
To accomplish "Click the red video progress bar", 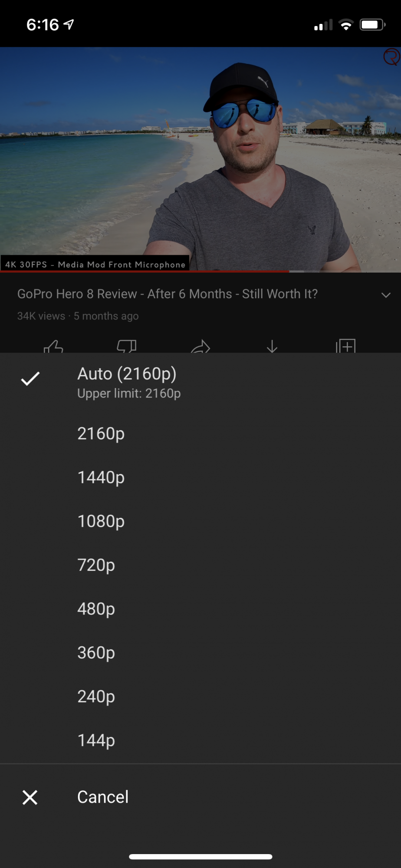I will (x=145, y=271).
